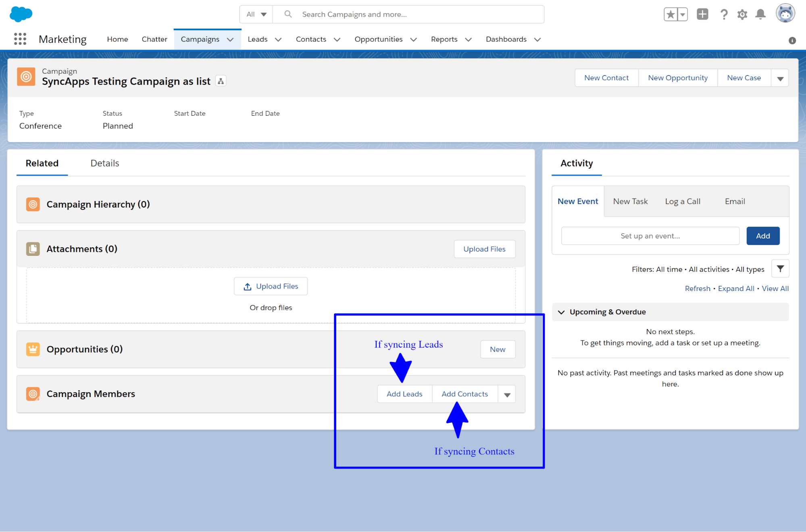Viewport: 806px width, 532px height.
Task: Expand the Opportunities tab chevron
Action: (413, 39)
